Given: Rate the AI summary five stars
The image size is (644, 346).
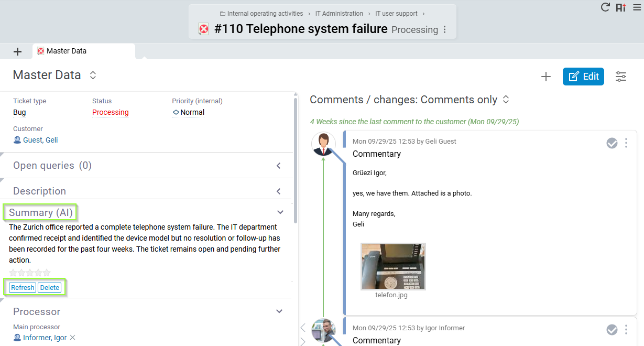Looking at the screenshot, I should (47, 273).
